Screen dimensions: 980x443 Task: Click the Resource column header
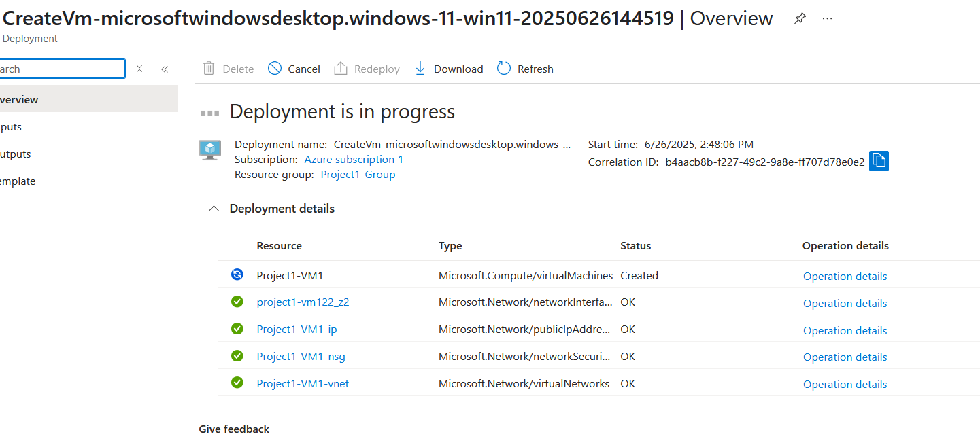(x=279, y=245)
